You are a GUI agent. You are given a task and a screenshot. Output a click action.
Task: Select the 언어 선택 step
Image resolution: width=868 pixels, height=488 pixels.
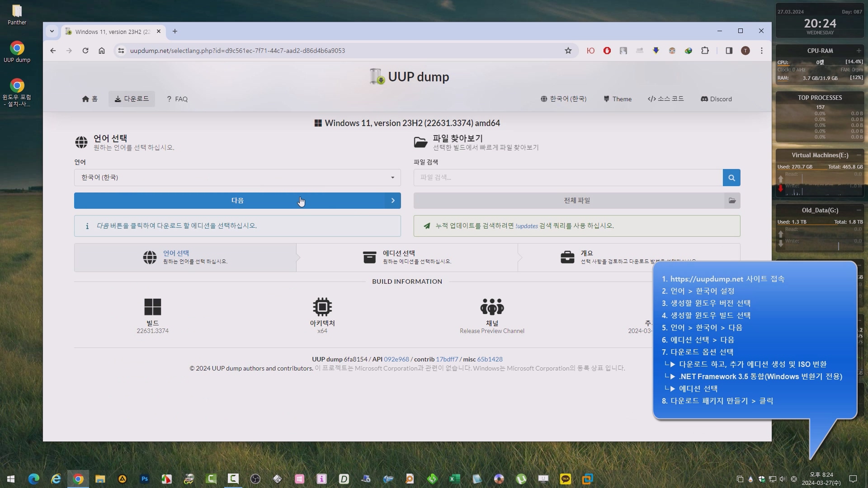[185, 258]
